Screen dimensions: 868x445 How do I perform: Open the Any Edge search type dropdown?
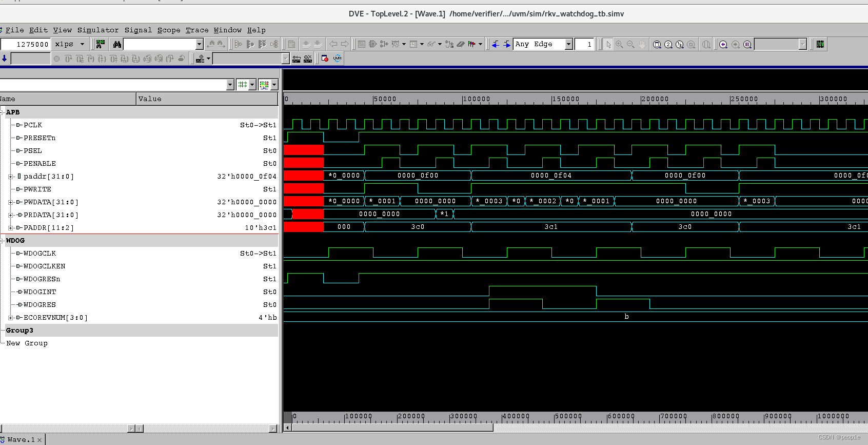[568, 45]
